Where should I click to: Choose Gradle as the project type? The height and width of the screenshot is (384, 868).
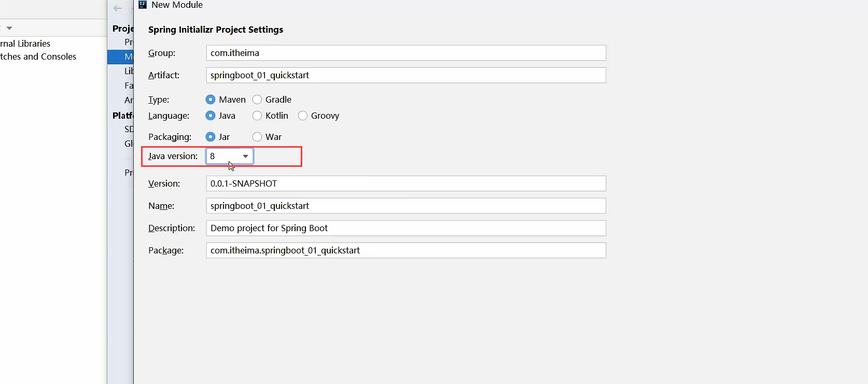[x=257, y=99]
